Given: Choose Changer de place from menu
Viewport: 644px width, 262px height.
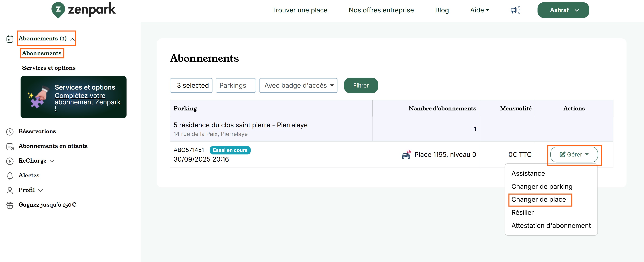Looking at the screenshot, I should pyautogui.click(x=539, y=199).
